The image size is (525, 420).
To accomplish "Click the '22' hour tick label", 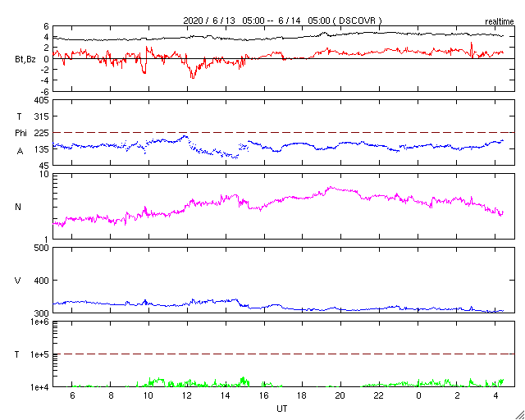I will (379, 395).
